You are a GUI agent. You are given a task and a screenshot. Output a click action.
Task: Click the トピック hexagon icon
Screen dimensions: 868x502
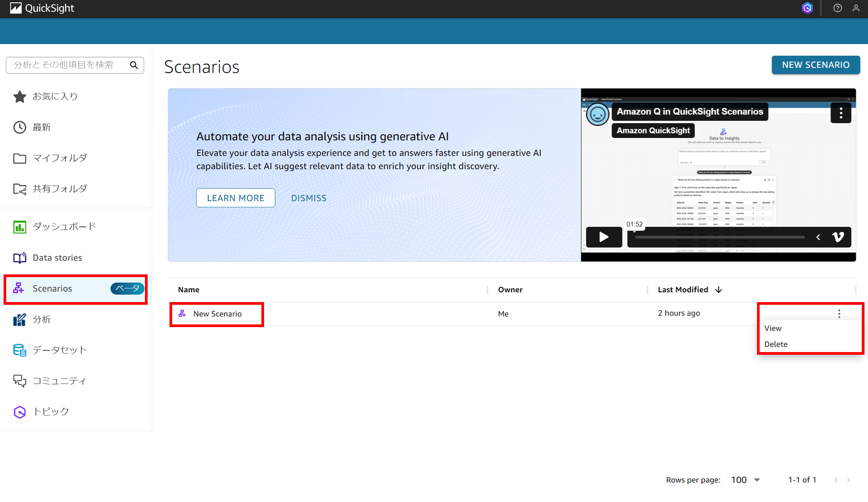(x=20, y=411)
